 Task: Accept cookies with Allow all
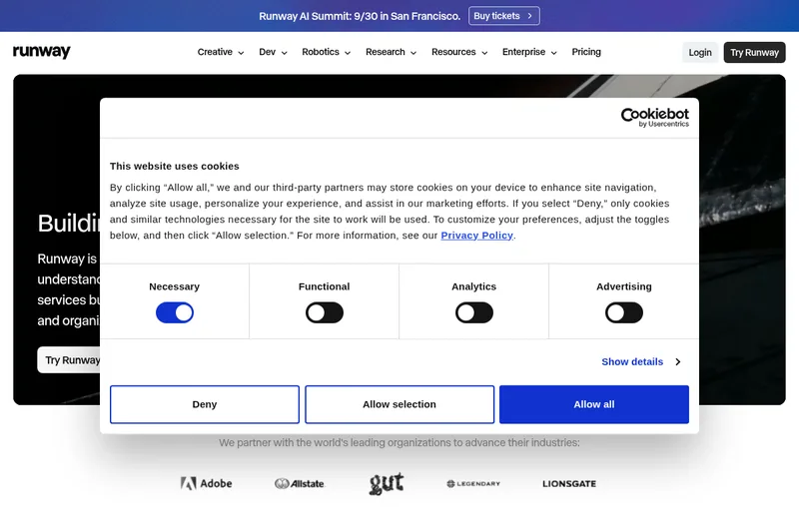point(594,404)
